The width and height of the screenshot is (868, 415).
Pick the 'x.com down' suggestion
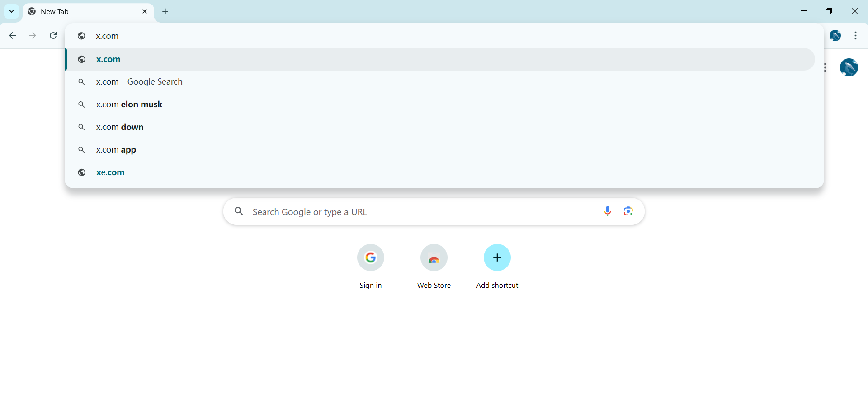coord(120,127)
